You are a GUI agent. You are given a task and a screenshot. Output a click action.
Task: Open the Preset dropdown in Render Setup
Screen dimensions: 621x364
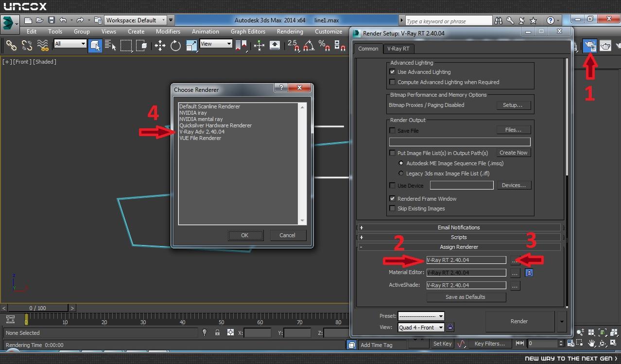(421, 316)
